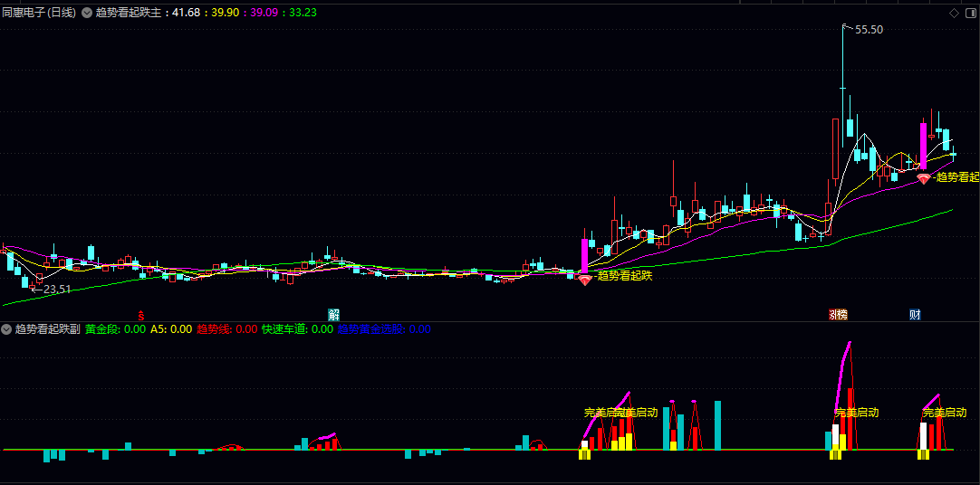The width and height of the screenshot is (980, 485).
Task: Click the 同惠电子(日线) stock title
Action: 39,13
